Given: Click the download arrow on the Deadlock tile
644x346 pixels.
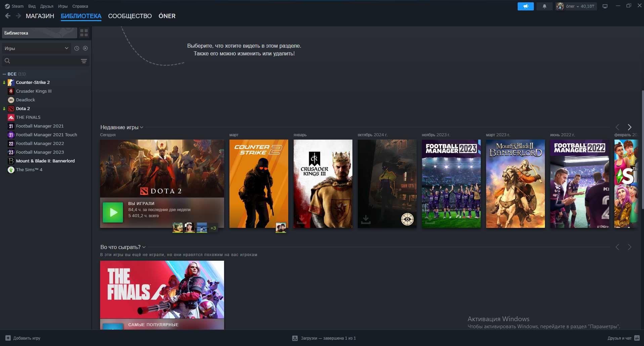Looking at the screenshot, I should coord(366,220).
